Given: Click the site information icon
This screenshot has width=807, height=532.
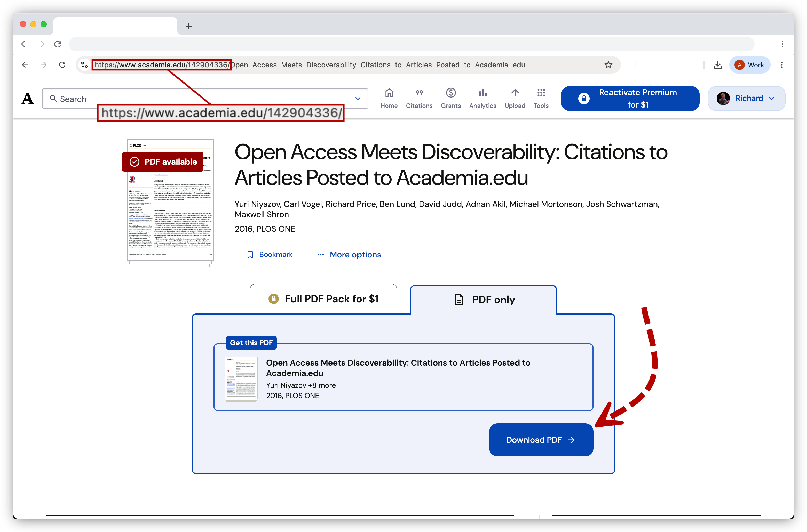Looking at the screenshot, I should [x=84, y=65].
